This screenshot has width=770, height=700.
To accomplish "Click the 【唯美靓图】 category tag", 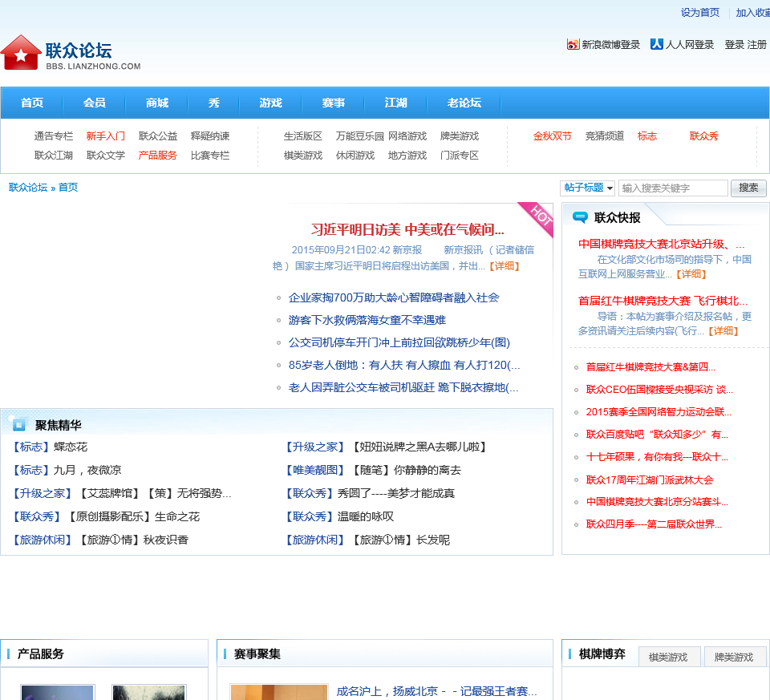I will point(315,470).
